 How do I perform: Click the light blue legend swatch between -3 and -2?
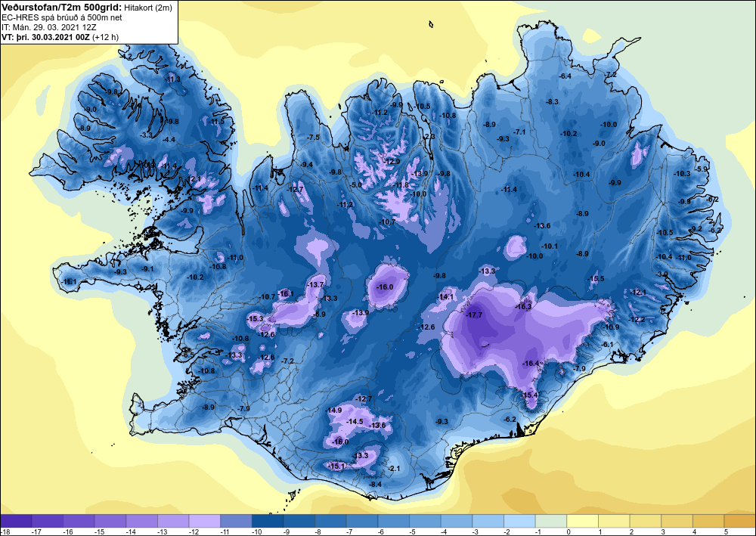click(488, 521)
